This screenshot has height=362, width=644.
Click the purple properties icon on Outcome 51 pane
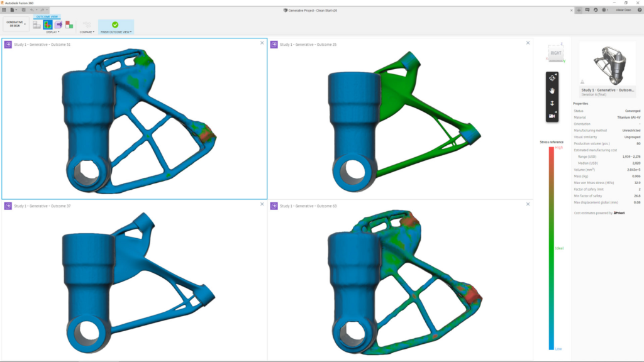[x=8, y=45]
